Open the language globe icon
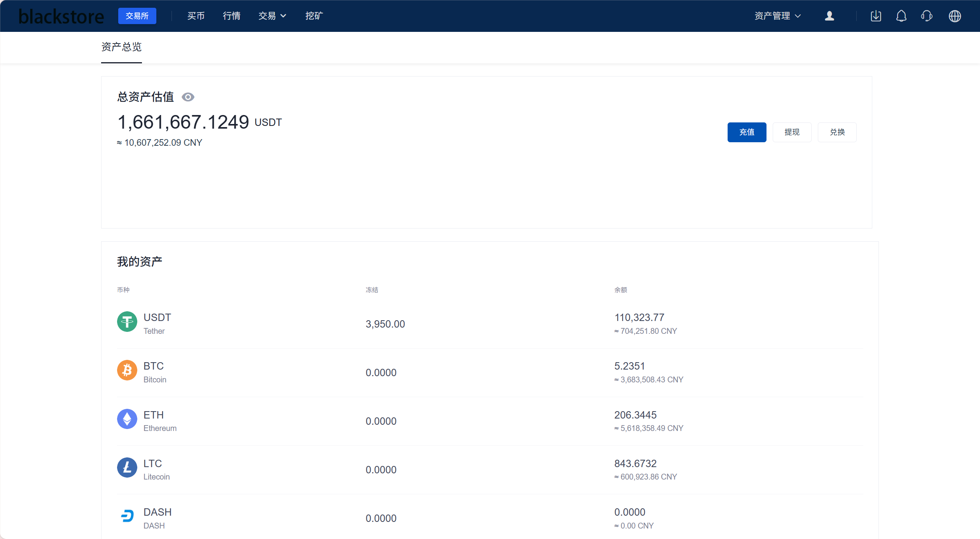 (954, 16)
